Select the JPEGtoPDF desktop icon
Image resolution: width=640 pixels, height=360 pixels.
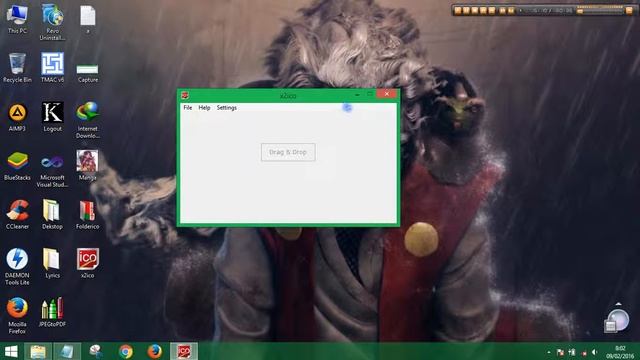click(52, 313)
